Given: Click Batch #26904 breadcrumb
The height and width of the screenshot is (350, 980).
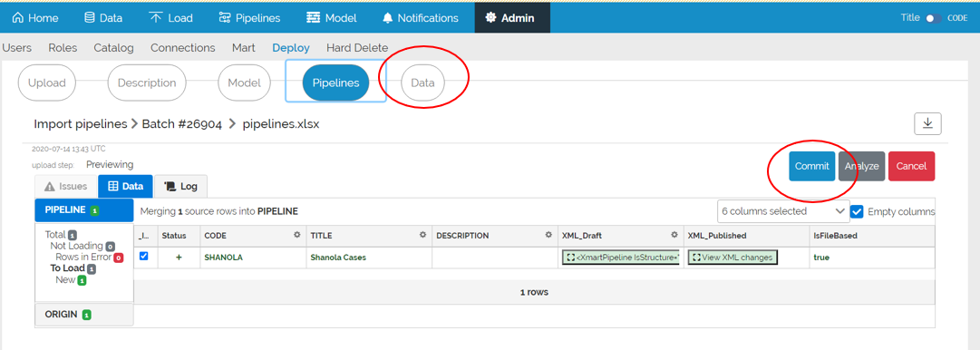Looking at the screenshot, I should (x=182, y=123).
